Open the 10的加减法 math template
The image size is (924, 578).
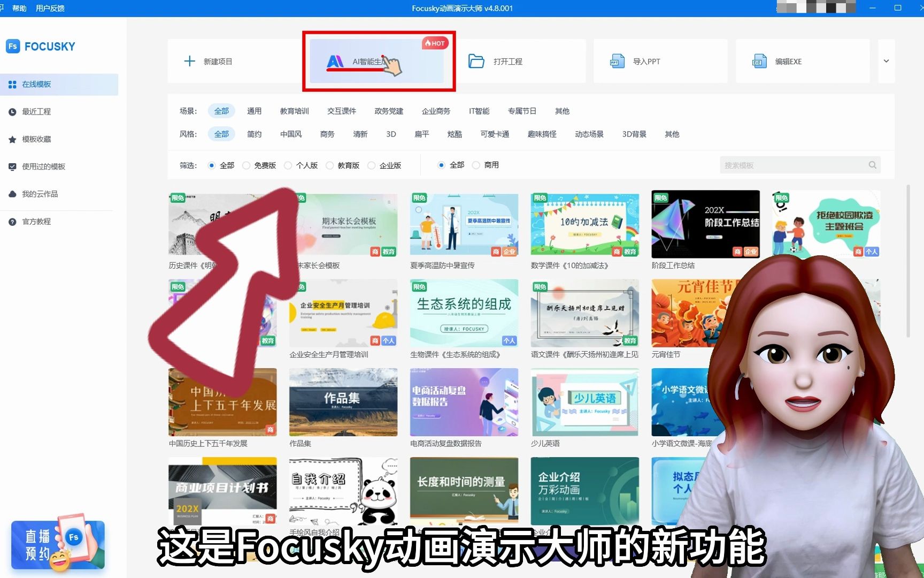[584, 225]
